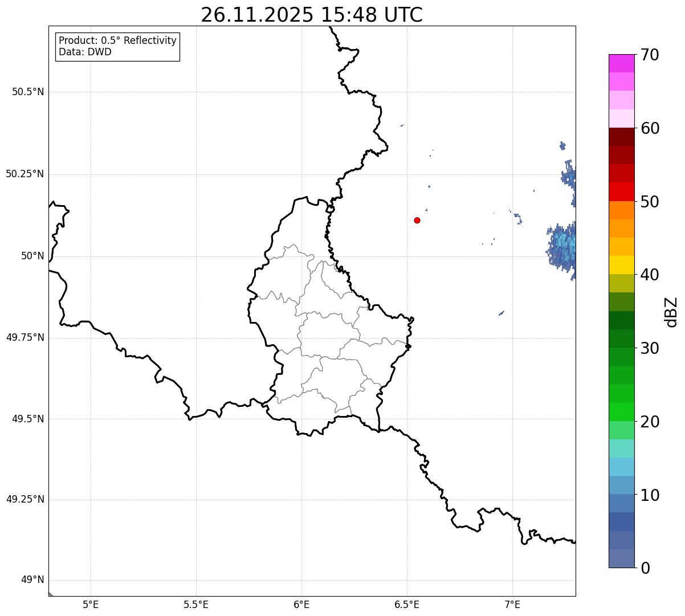The width and height of the screenshot is (685, 616).
Task: Click the 5.5°E longitude label
Action: (196, 605)
